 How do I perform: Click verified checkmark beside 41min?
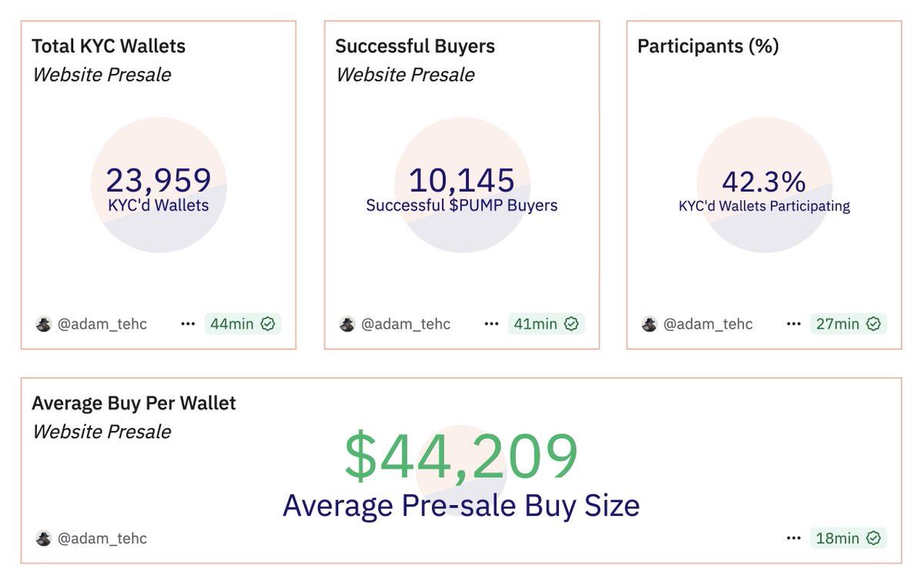pos(571,324)
